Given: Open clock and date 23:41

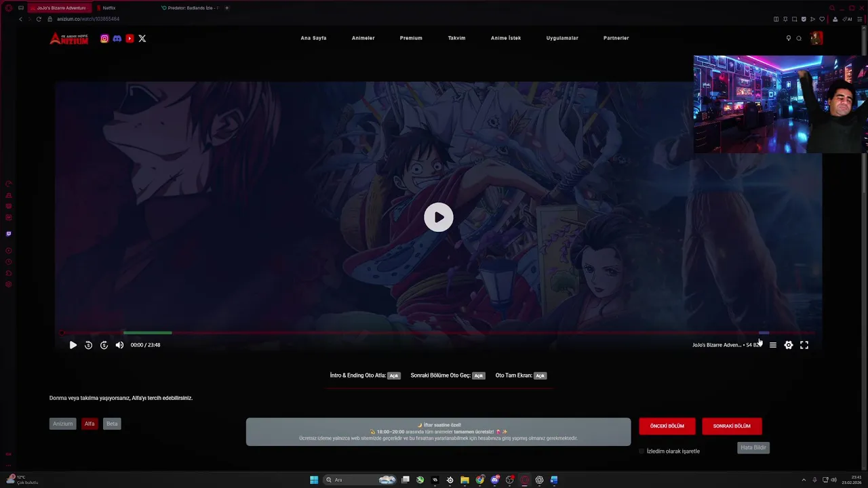Looking at the screenshot, I should [x=851, y=480].
